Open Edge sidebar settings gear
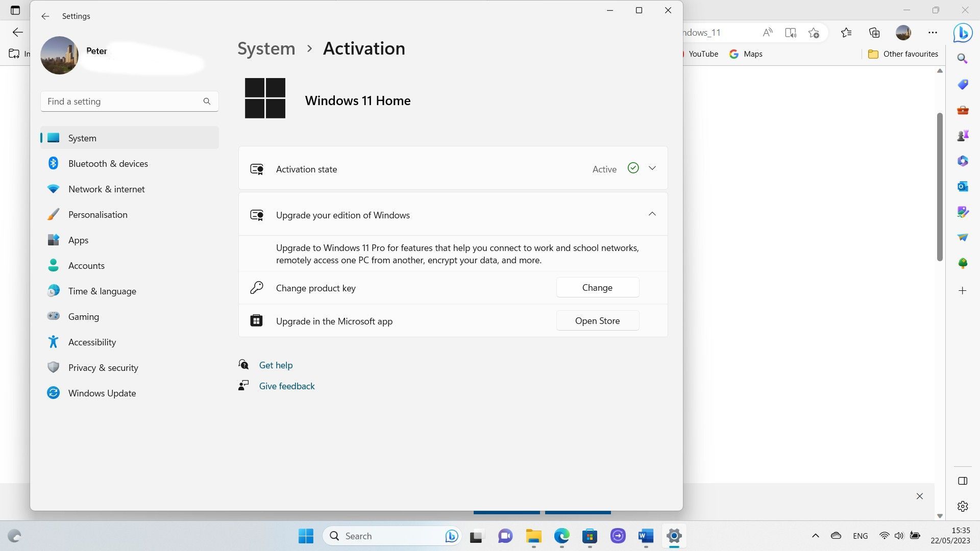This screenshot has height=551, width=980. tap(963, 506)
